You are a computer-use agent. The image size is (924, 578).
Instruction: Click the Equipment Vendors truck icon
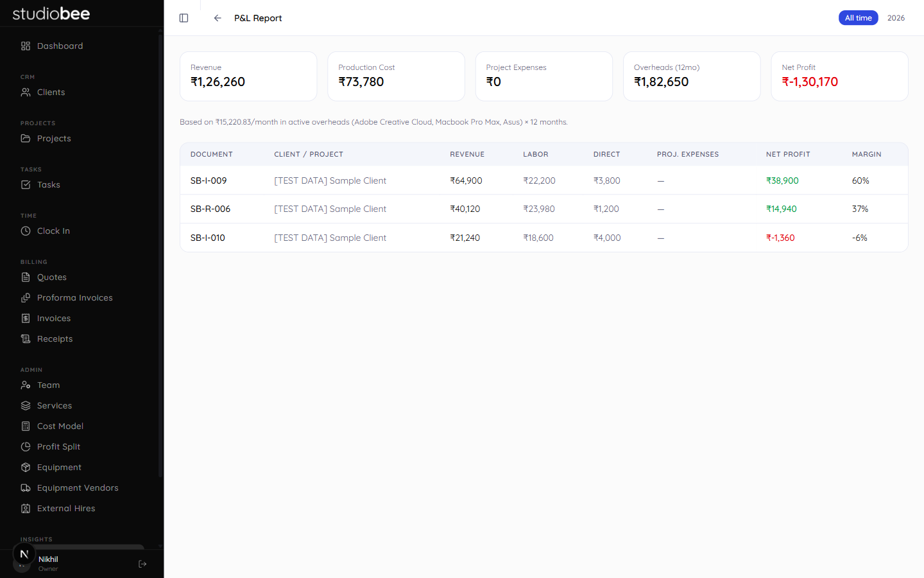click(x=26, y=488)
